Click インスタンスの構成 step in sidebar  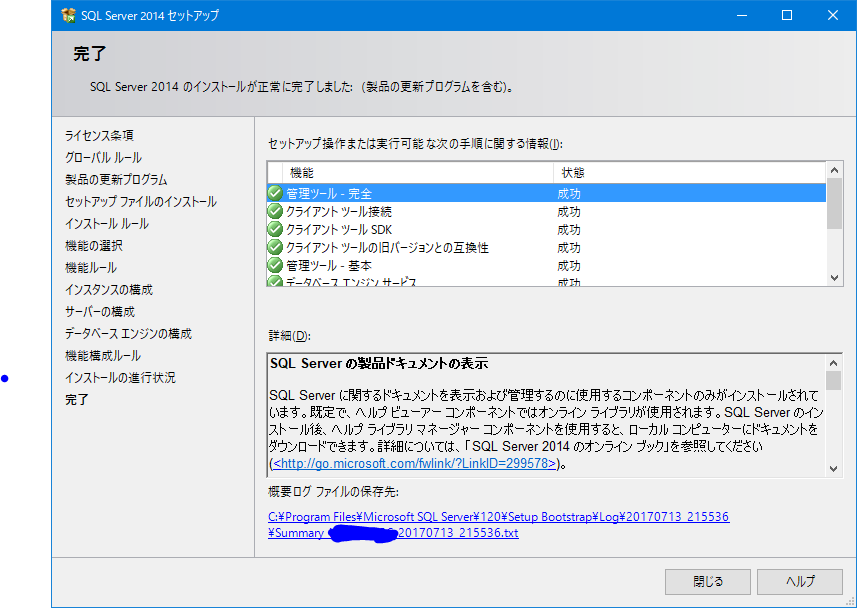(x=109, y=290)
